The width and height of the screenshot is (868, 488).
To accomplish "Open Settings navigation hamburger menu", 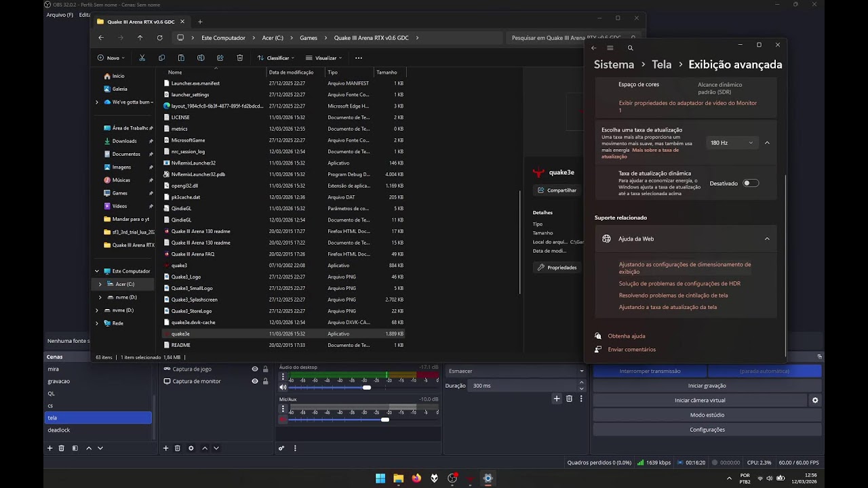I will 610,48.
